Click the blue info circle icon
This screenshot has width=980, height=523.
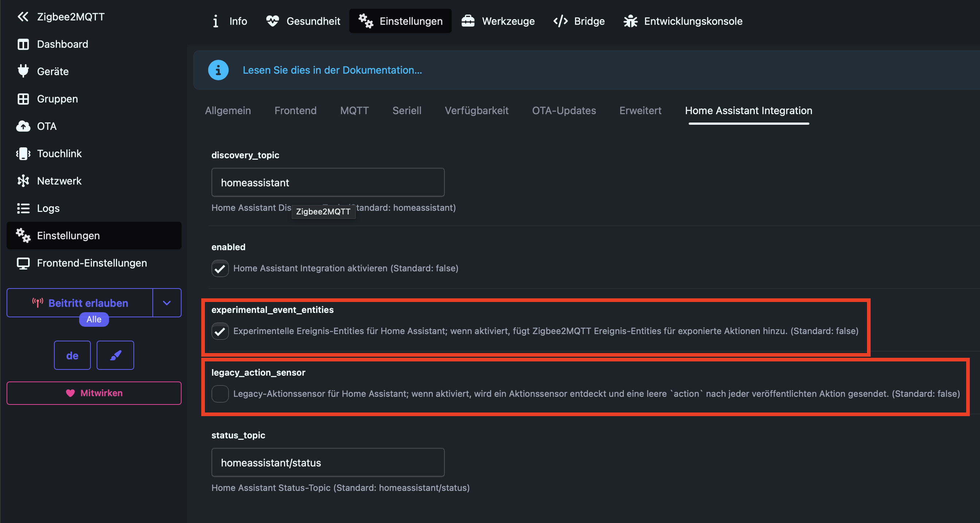coord(218,70)
